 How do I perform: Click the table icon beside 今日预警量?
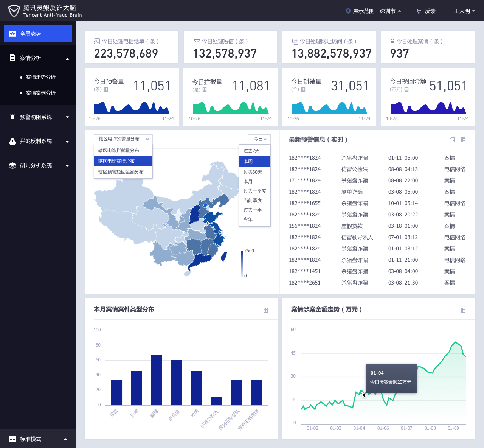pos(106,90)
